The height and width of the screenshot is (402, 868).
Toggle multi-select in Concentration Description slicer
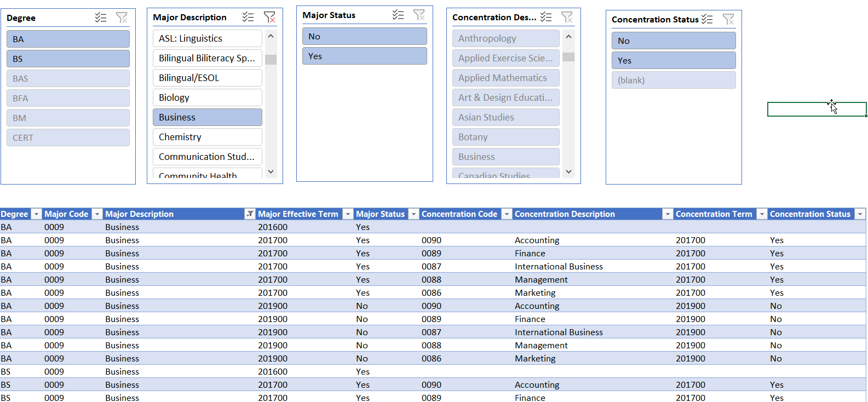point(546,17)
